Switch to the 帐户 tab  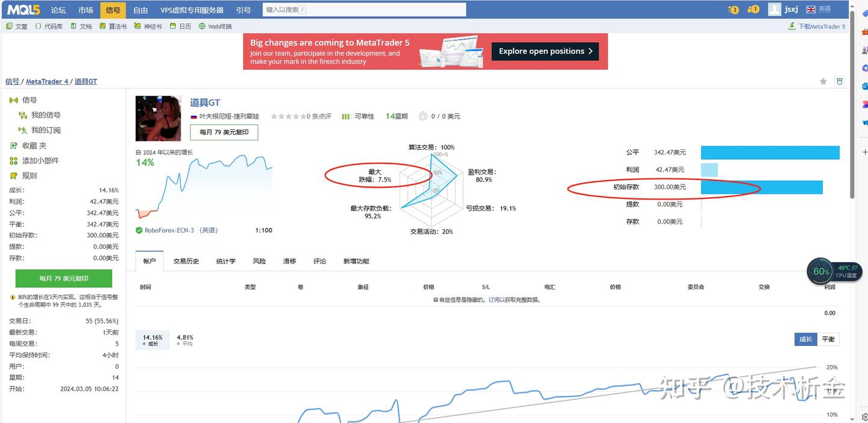coord(149,261)
